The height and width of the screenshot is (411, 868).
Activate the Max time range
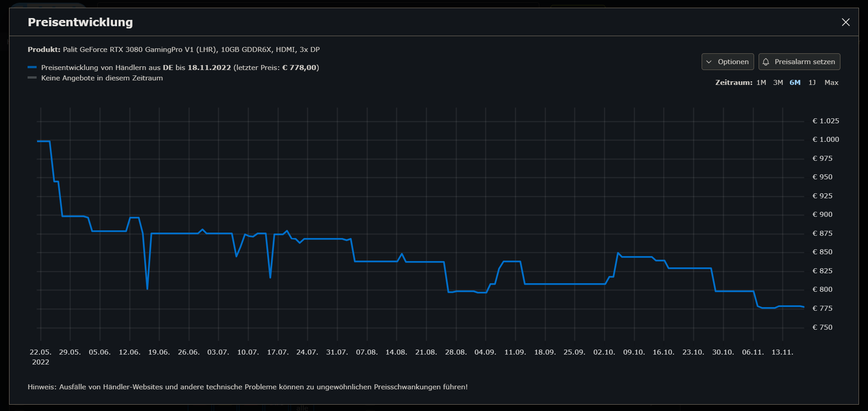coord(831,82)
